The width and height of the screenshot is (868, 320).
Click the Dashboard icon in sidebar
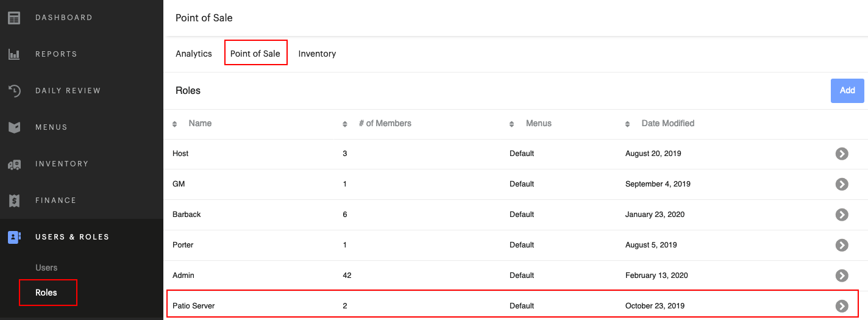(x=14, y=18)
